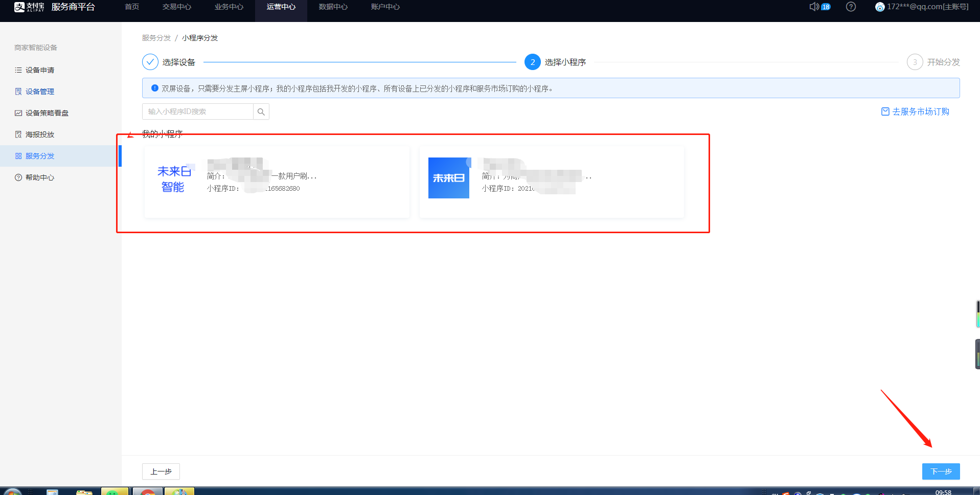The image size is (980, 495).
Task: Open Chrome from the taskbar
Action: [x=148, y=492]
